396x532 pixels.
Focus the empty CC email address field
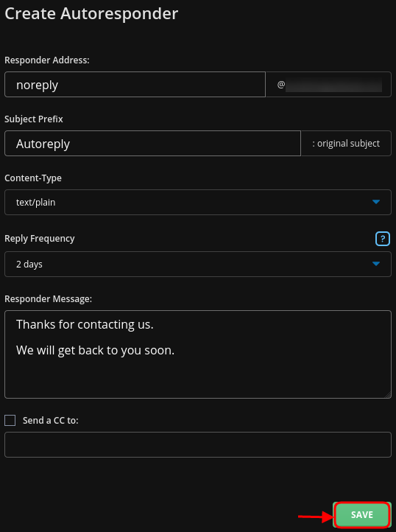click(198, 444)
